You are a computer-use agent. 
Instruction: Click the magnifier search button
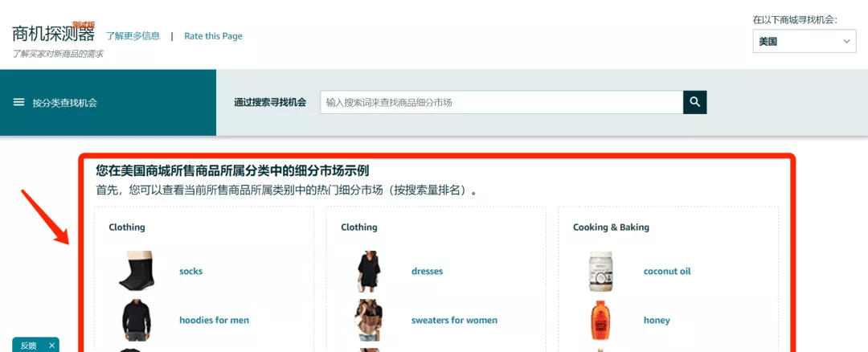pos(694,102)
